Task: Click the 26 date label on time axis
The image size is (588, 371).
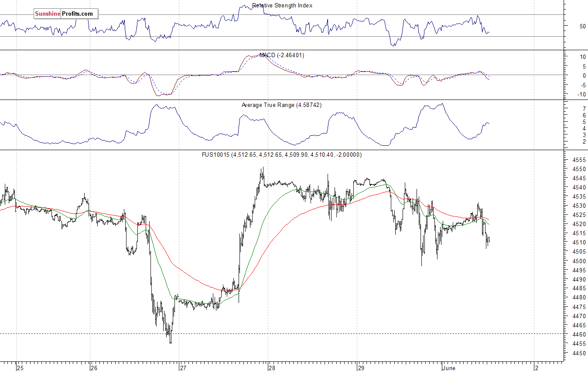Action: pos(94,368)
